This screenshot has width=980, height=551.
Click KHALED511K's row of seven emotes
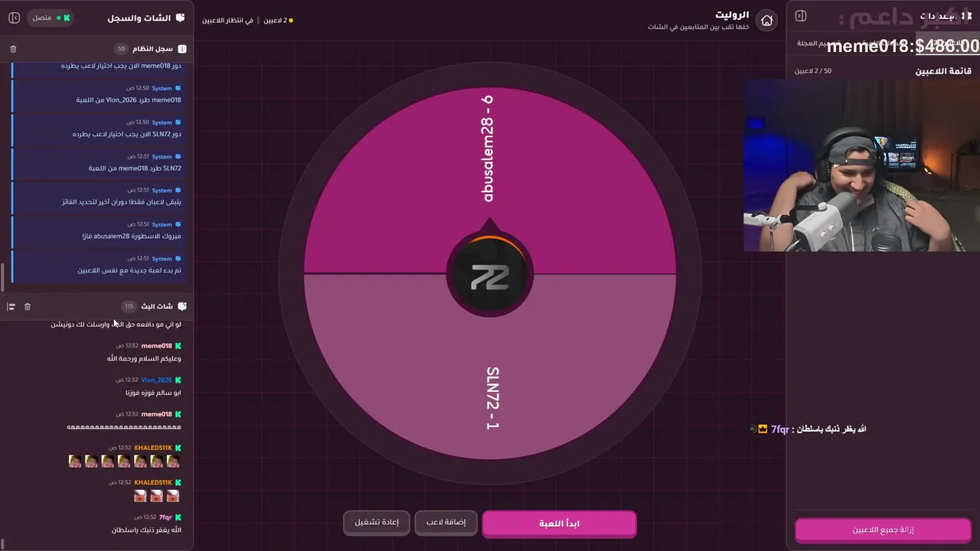pos(123,461)
